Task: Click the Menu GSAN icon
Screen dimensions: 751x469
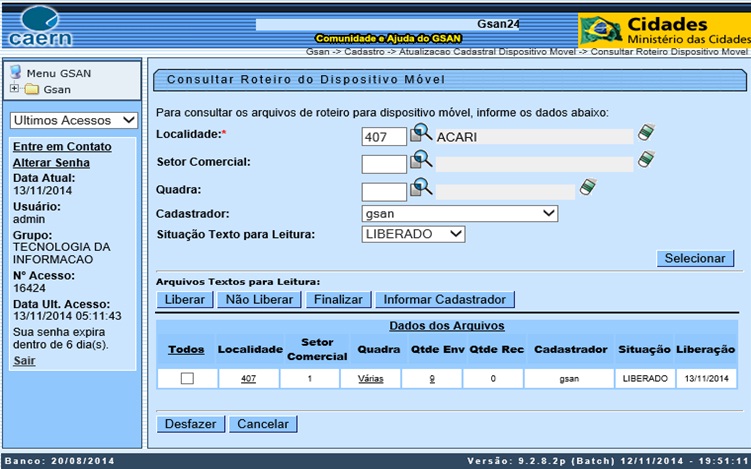Action: pyautogui.click(x=16, y=72)
